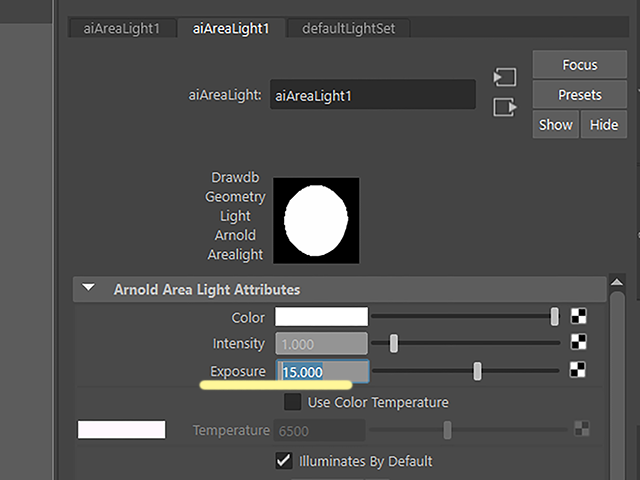
Task: Click the output connection arrow icon
Action: pyautogui.click(x=505, y=107)
